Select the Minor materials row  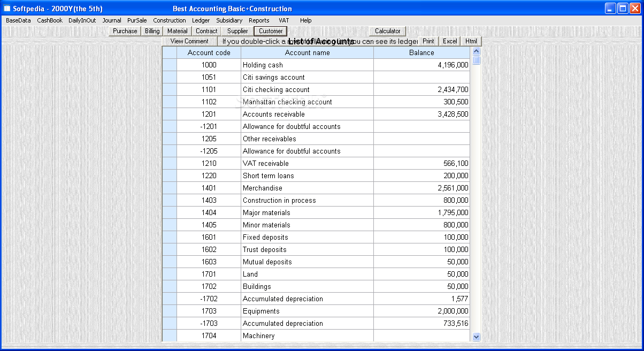(x=316, y=225)
